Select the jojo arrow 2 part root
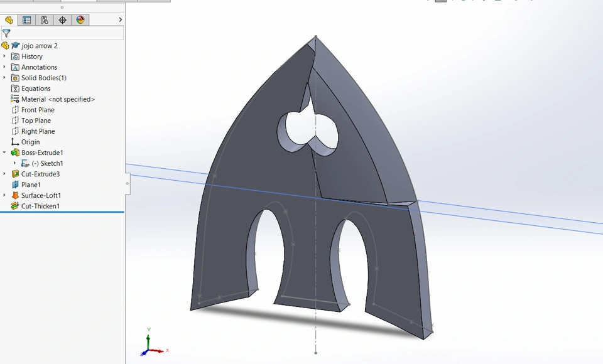This screenshot has height=364, width=603. [40, 46]
